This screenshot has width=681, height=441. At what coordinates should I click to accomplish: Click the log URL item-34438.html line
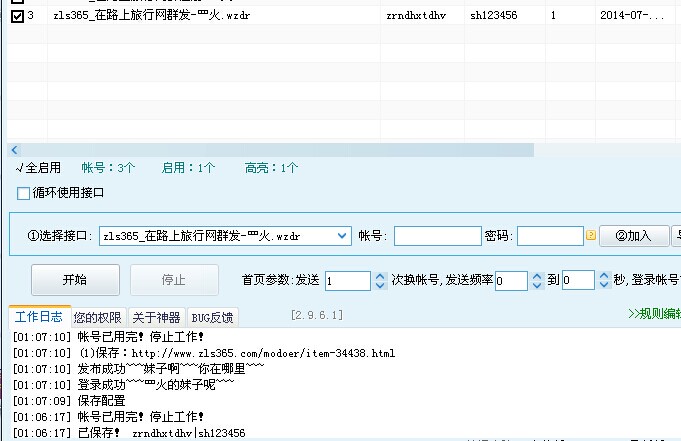pos(204,353)
